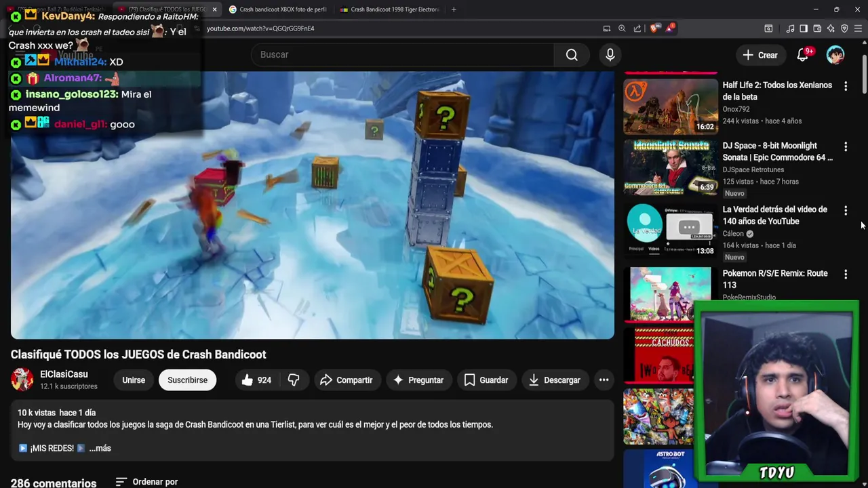Image resolution: width=868 pixels, height=488 pixels.
Task: Start voice search with microphone icon
Action: point(610,55)
